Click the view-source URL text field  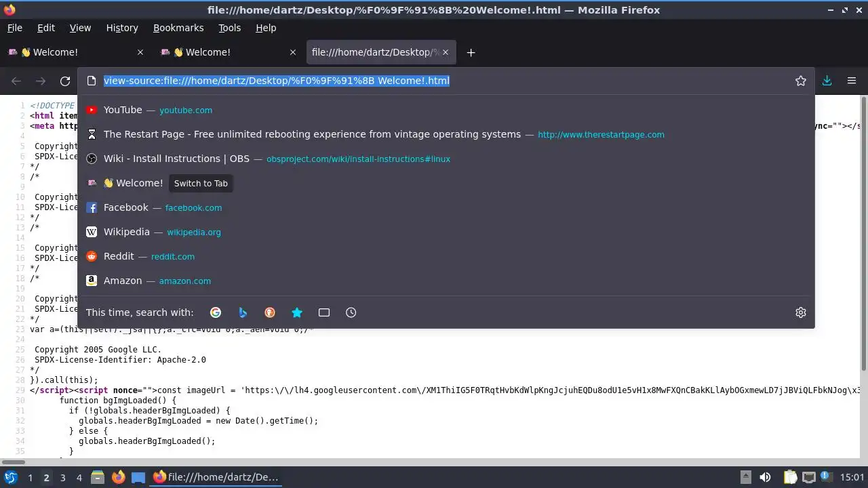coord(446,81)
